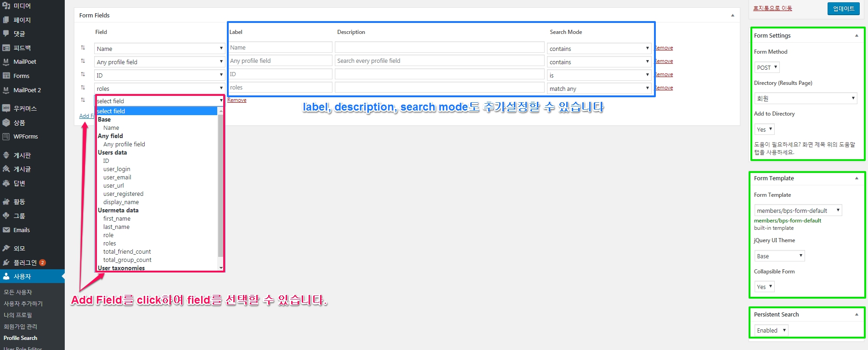Image resolution: width=868 pixels, height=350 pixels.
Task: Click the reorder arrows for ID row
Action: [83, 74]
